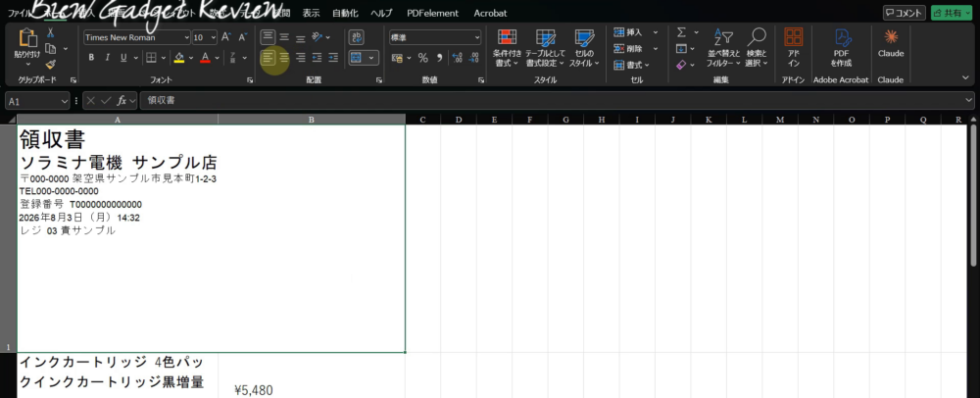
Task: Toggle bottom vertical alignment
Action: 301,37
